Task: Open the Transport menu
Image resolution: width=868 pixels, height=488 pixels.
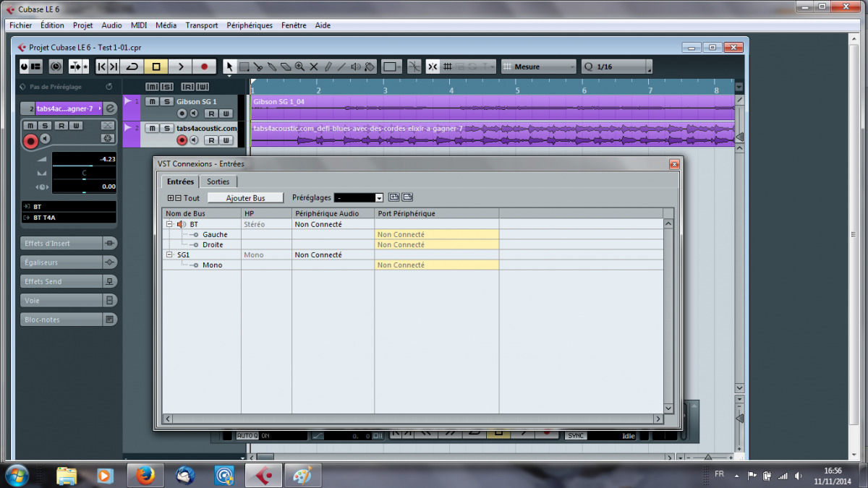Action: [201, 25]
